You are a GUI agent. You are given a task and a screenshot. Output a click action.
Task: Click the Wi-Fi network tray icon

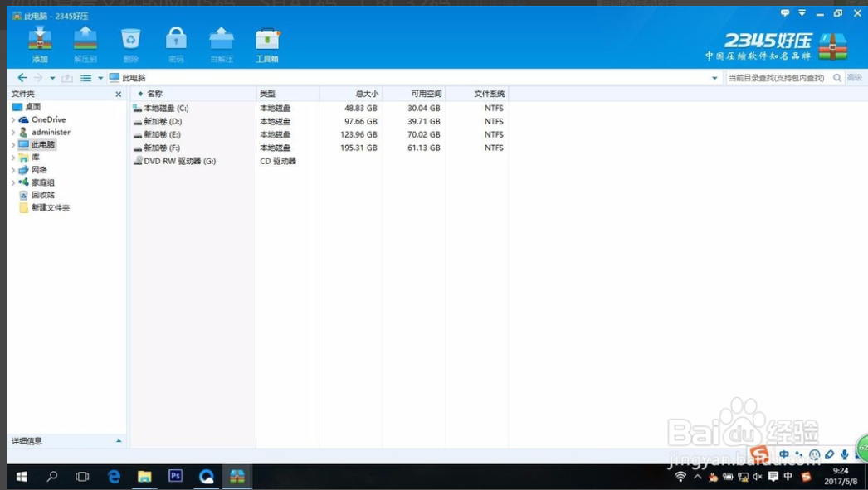coord(680,477)
